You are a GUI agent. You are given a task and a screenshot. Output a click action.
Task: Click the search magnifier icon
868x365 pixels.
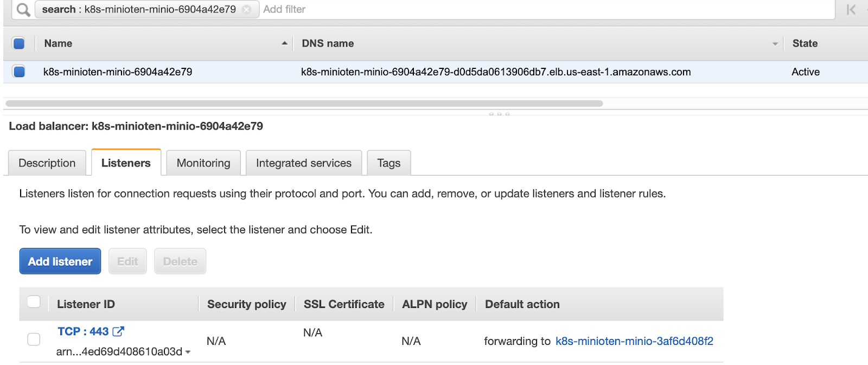tap(23, 10)
